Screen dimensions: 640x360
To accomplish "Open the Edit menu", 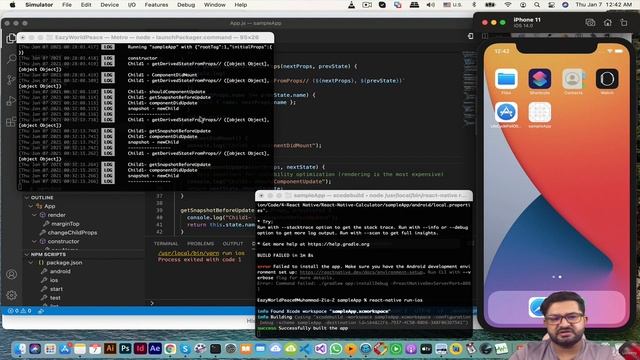I will pos(86,5).
